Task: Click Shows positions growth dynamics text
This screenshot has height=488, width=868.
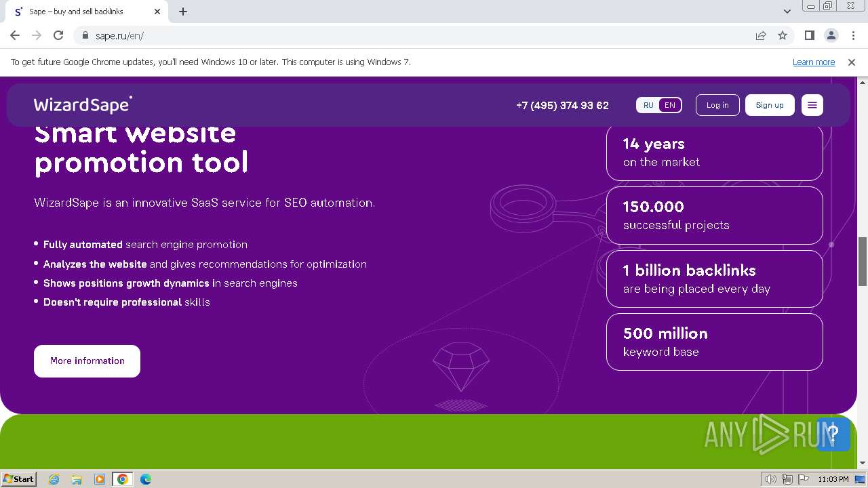Action: tap(170, 283)
